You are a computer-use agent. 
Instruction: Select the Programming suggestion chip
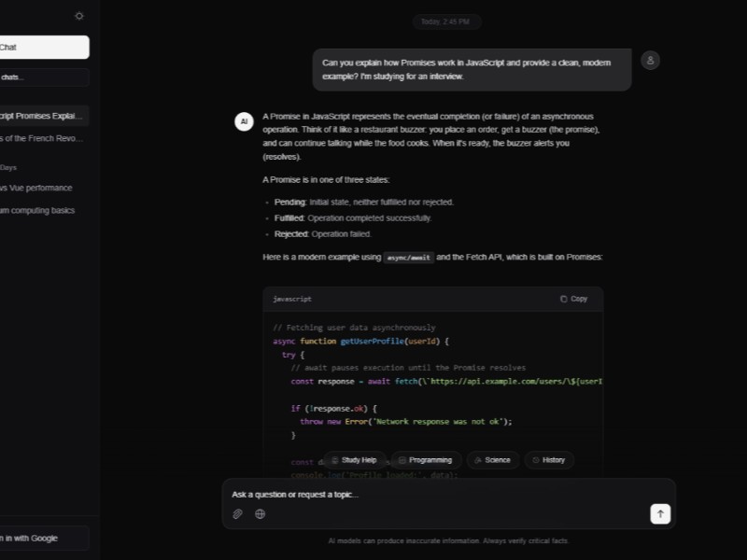[427, 459]
